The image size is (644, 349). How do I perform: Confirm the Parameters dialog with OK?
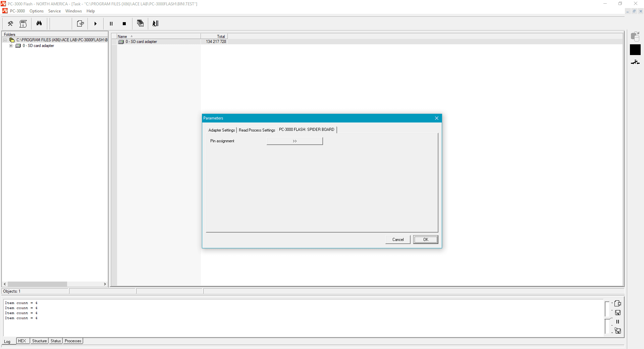coord(426,240)
